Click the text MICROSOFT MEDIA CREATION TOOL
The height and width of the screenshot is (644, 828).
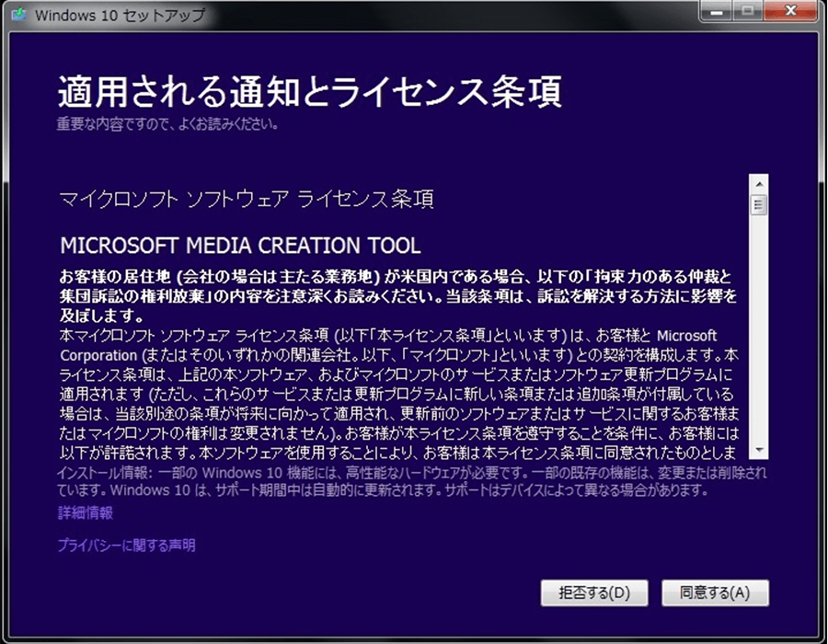(240, 246)
